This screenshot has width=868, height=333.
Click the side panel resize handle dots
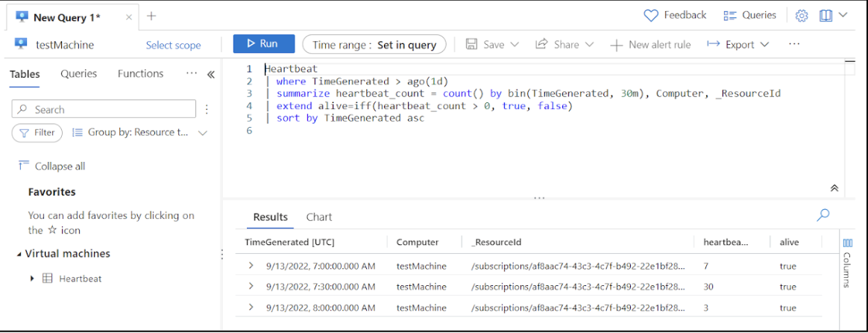click(x=221, y=255)
